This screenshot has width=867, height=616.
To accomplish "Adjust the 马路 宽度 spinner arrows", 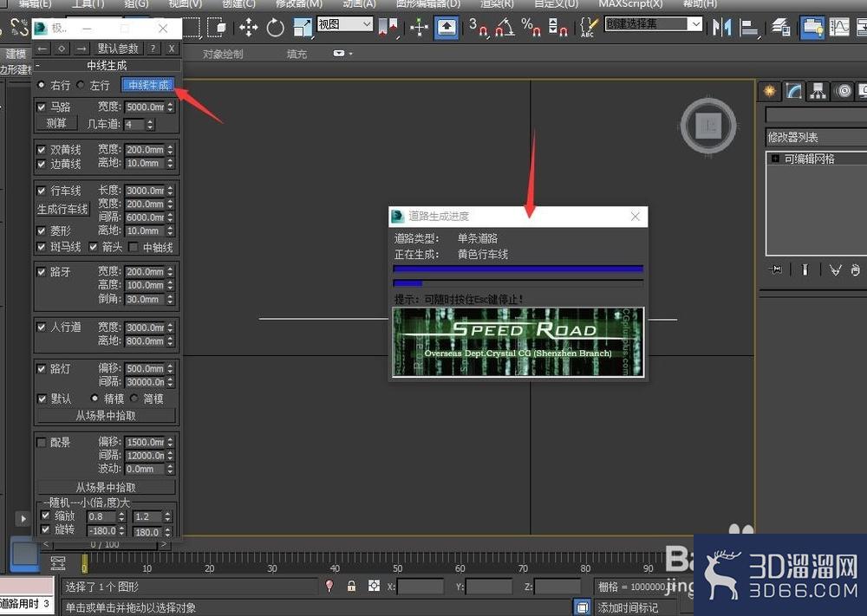I will (x=170, y=107).
